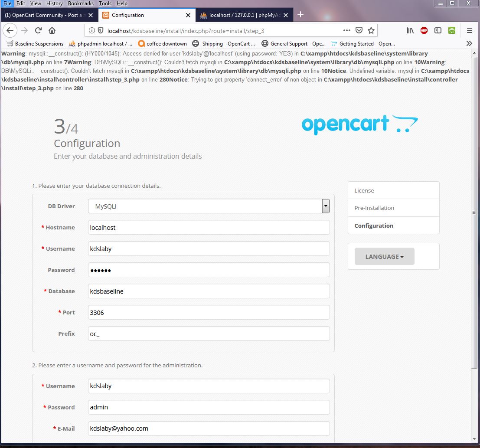480x448 pixels.
Task: Click the administration Username field
Action: click(209, 386)
